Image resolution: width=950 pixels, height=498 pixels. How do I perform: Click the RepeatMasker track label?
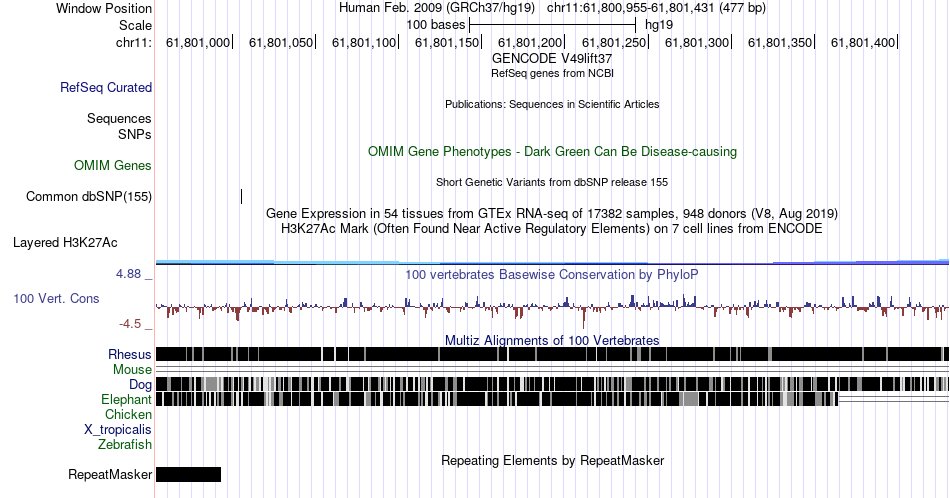[110, 474]
